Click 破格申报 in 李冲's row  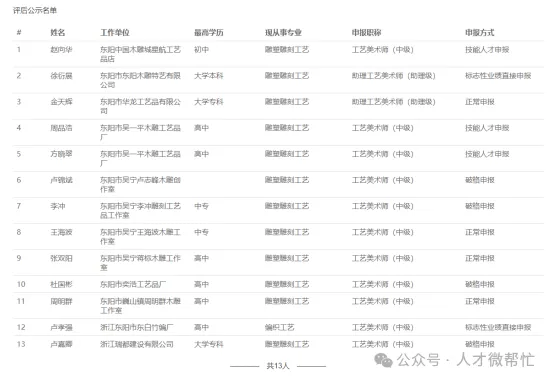(x=480, y=206)
